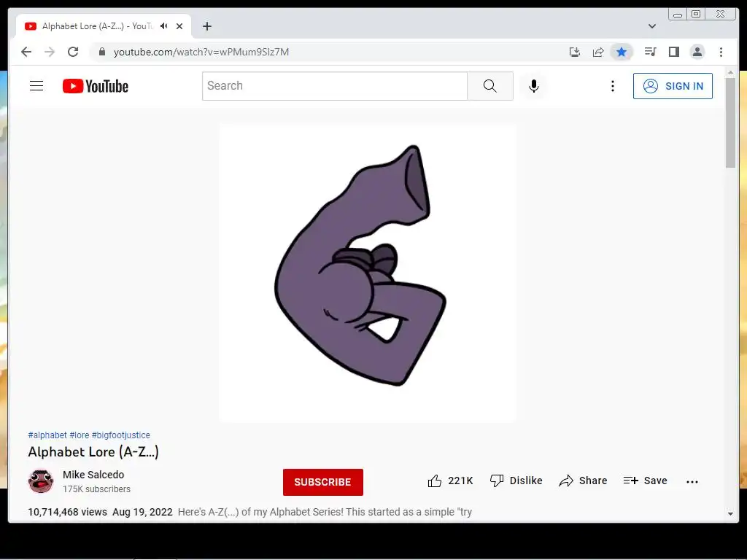Click the share page icon in address bar
The height and width of the screenshot is (560, 747).
598,52
